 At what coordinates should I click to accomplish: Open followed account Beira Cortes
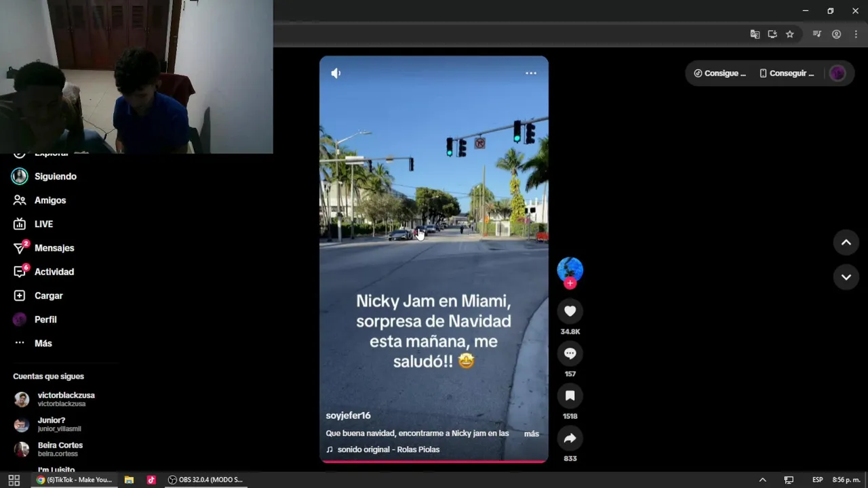click(x=49, y=449)
